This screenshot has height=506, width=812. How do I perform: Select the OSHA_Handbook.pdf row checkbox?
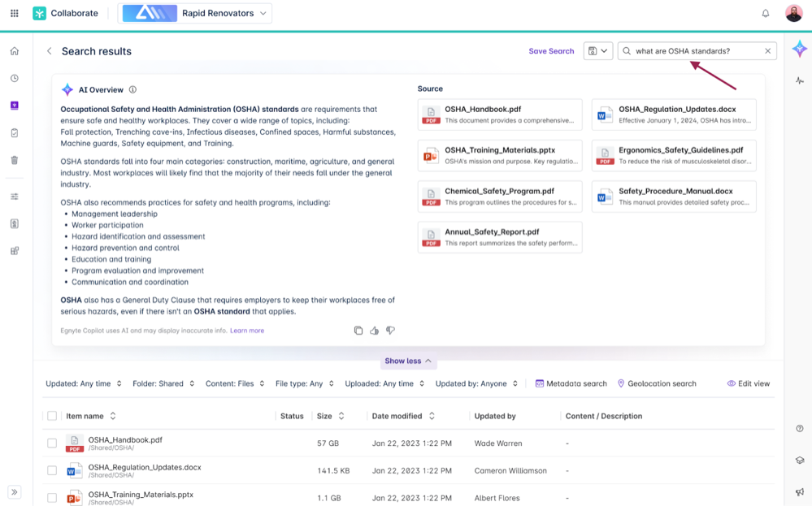click(52, 443)
